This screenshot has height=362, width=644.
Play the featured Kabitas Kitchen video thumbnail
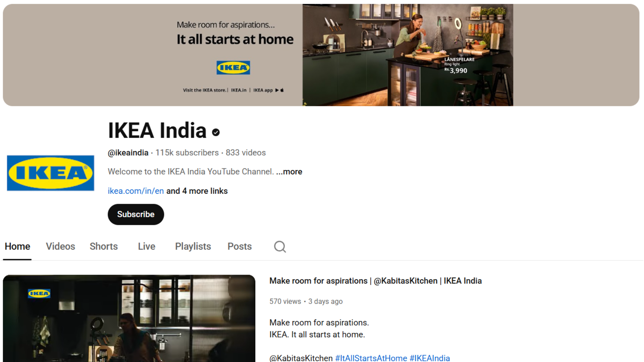[x=129, y=318]
